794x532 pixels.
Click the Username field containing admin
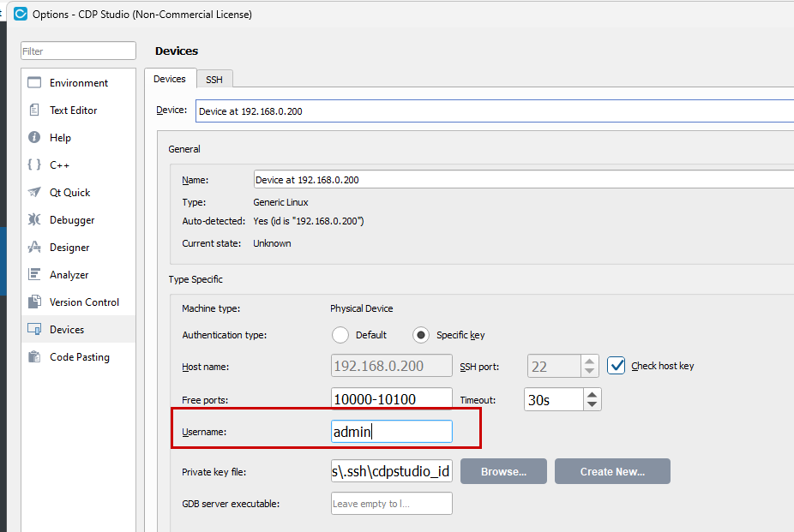[x=392, y=432]
